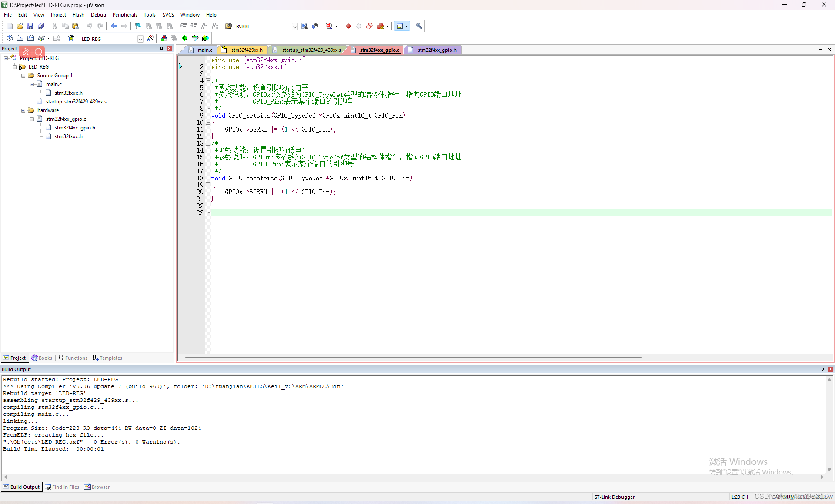Start/Stop Debug Session icon

coord(329,26)
